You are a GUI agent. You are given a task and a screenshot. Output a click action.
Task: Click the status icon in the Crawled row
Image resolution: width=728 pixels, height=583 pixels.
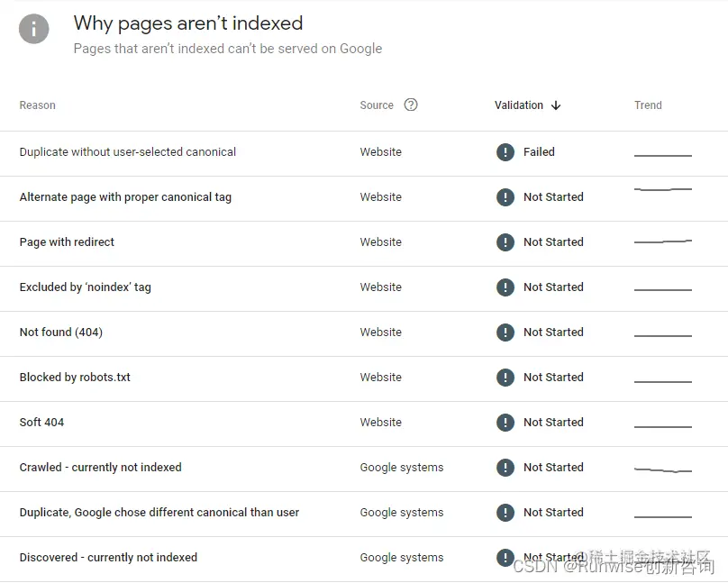[x=505, y=467]
